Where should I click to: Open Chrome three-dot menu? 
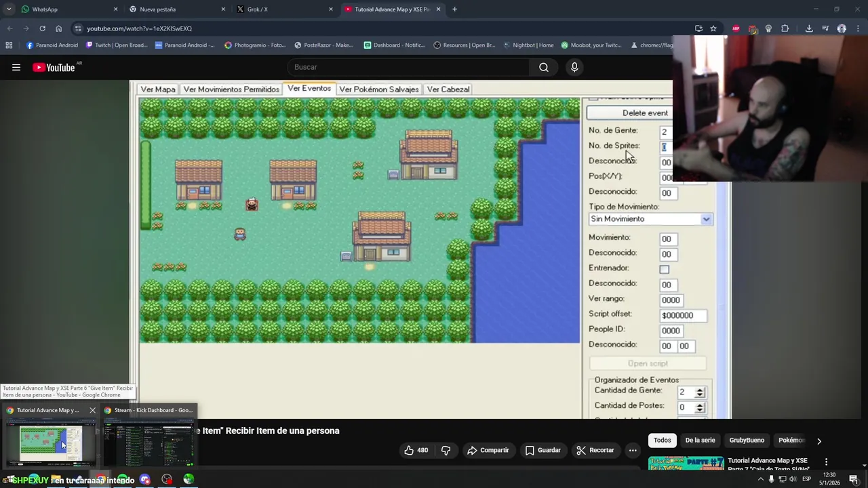coord(858,28)
